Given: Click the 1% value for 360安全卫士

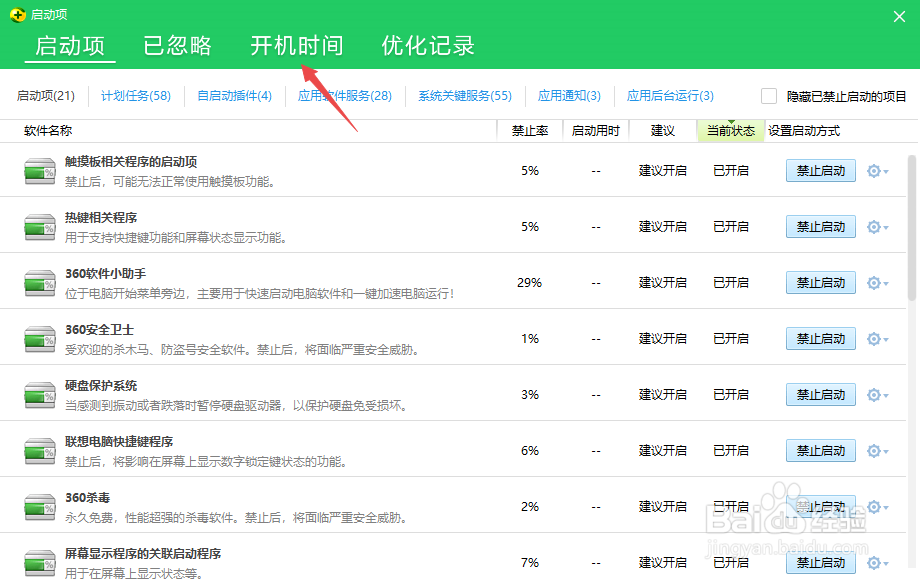Looking at the screenshot, I should [x=530, y=339].
